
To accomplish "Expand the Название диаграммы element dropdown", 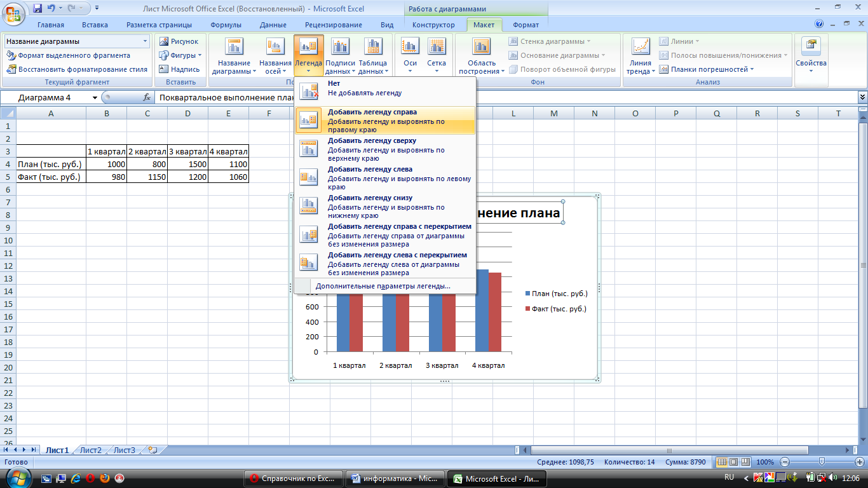I will coord(146,41).
